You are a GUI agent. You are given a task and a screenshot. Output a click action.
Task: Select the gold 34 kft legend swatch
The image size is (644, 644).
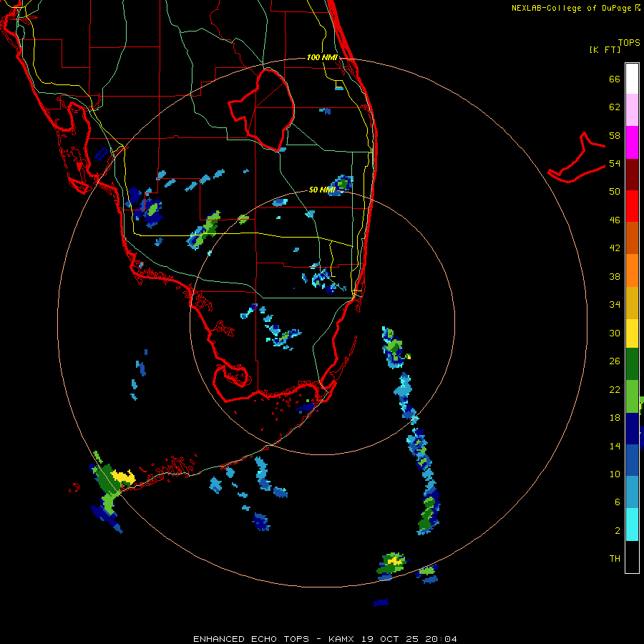pos(632,303)
